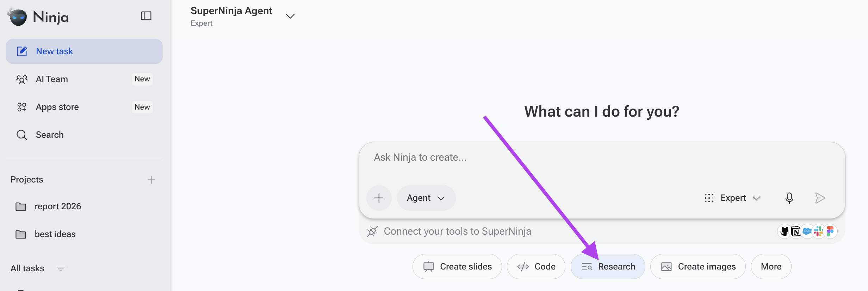
Task: Click the microphone voice input icon
Action: pos(789,198)
